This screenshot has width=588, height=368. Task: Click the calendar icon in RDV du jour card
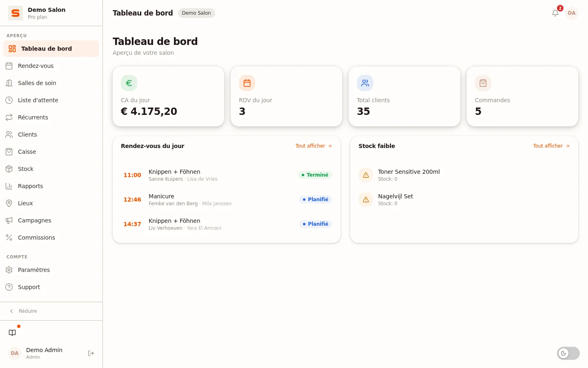tap(247, 83)
